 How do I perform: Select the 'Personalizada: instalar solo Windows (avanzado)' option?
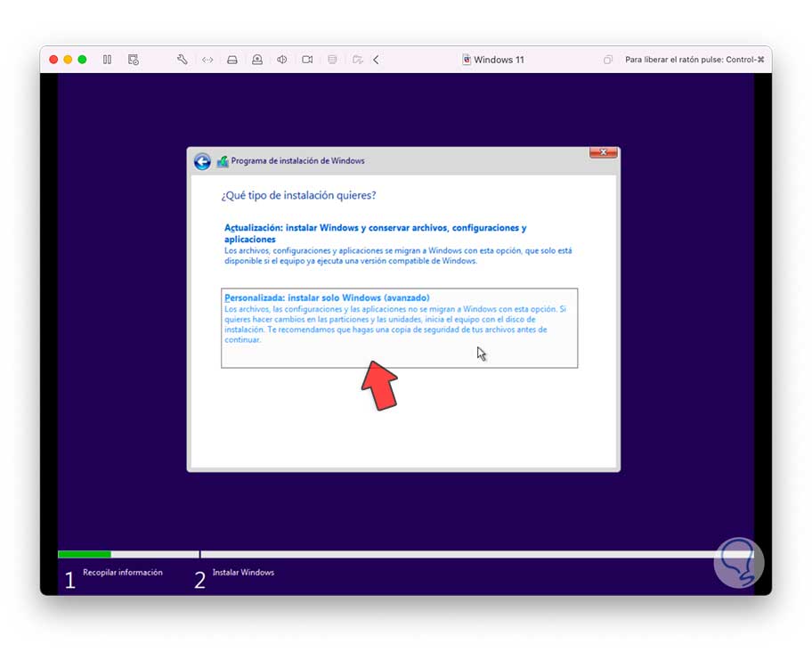click(399, 328)
